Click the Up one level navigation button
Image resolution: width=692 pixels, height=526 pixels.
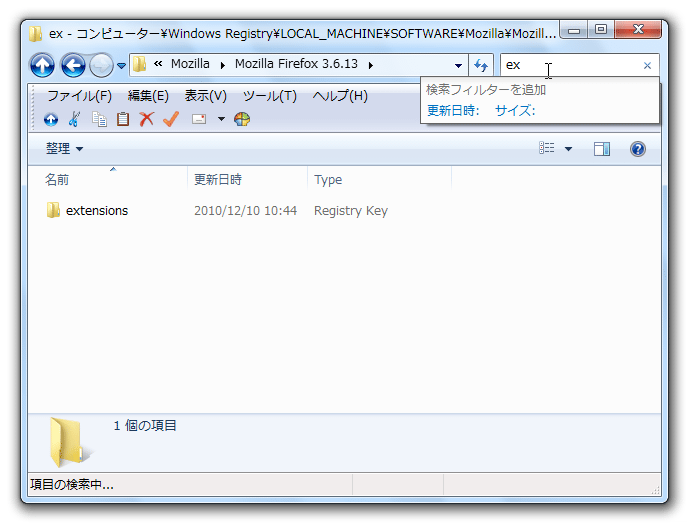click(x=42, y=65)
